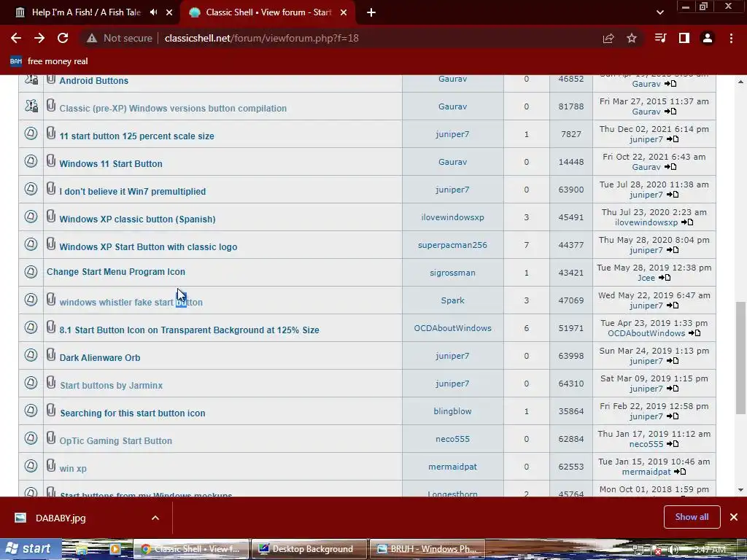View author superpacman256 profile
The width and height of the screenshot is (747, 560).
coord(452,245)
